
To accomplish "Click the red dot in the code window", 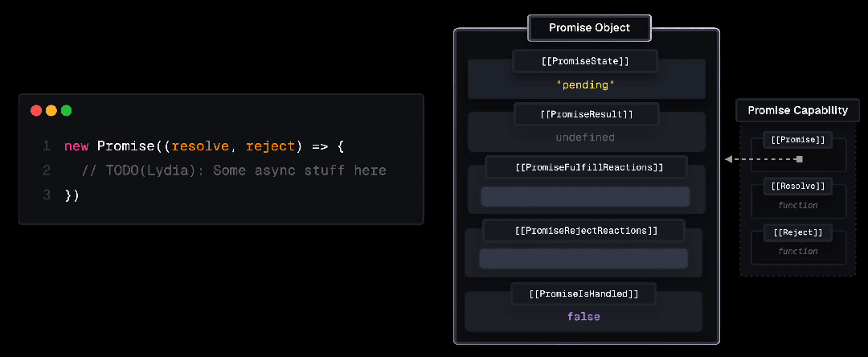I will click(36, 111).
